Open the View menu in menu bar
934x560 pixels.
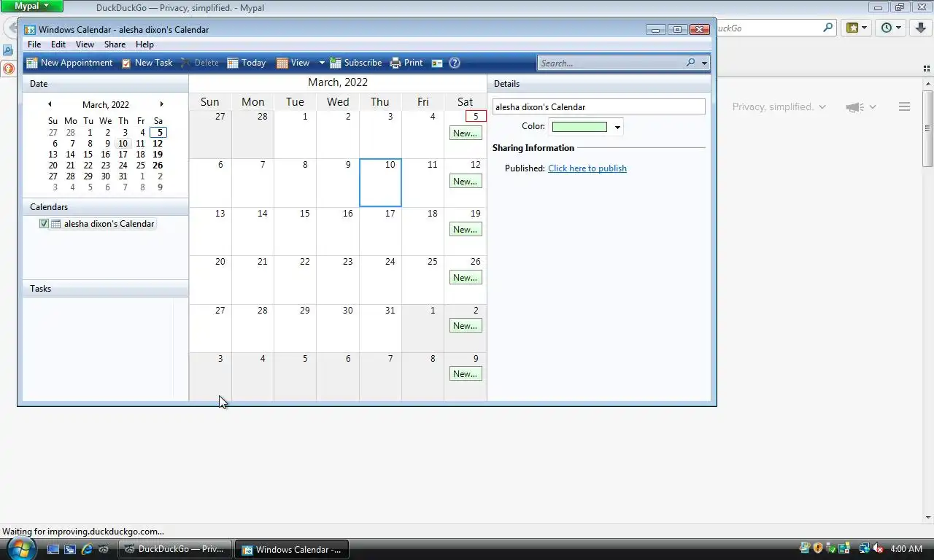85,44
